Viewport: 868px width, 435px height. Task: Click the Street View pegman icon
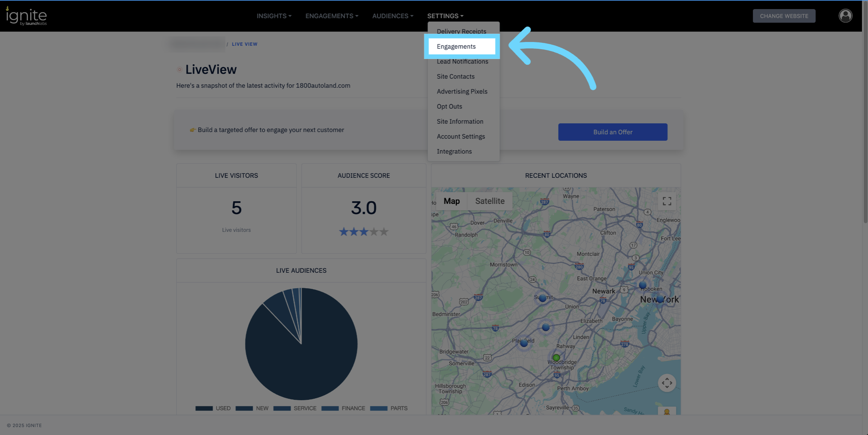pyautogui.click(x=667, y=412)
